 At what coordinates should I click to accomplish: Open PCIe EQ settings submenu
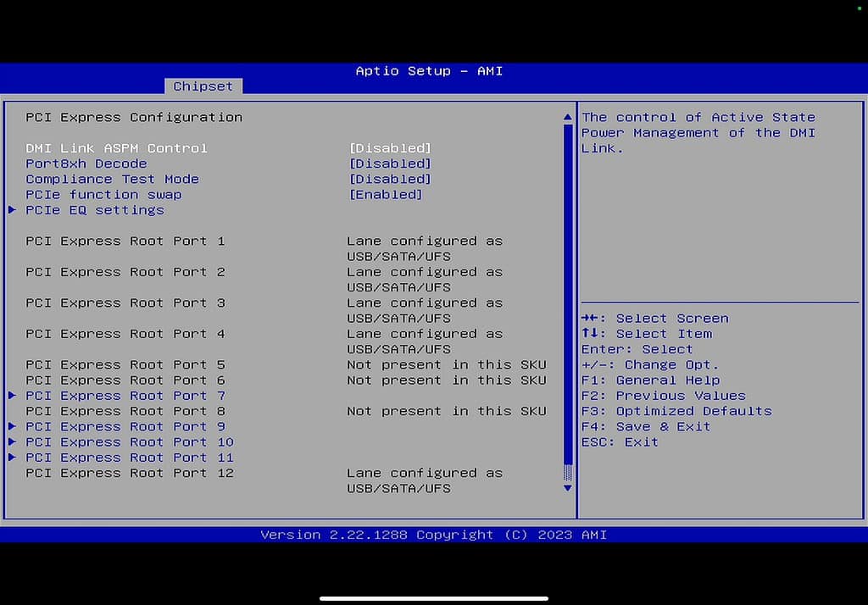tap(95, 210)
